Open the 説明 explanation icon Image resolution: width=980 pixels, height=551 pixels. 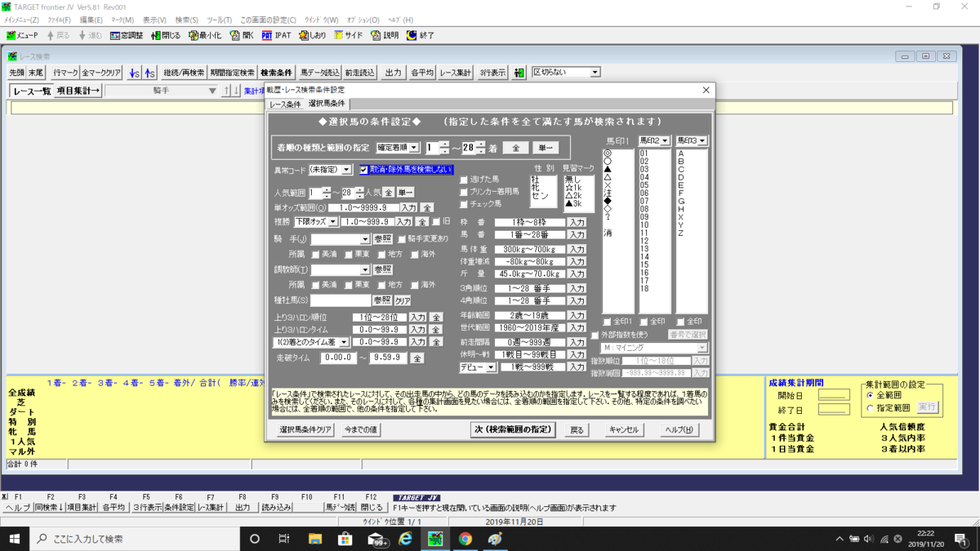pyautogui.click(x=385, y=36)
